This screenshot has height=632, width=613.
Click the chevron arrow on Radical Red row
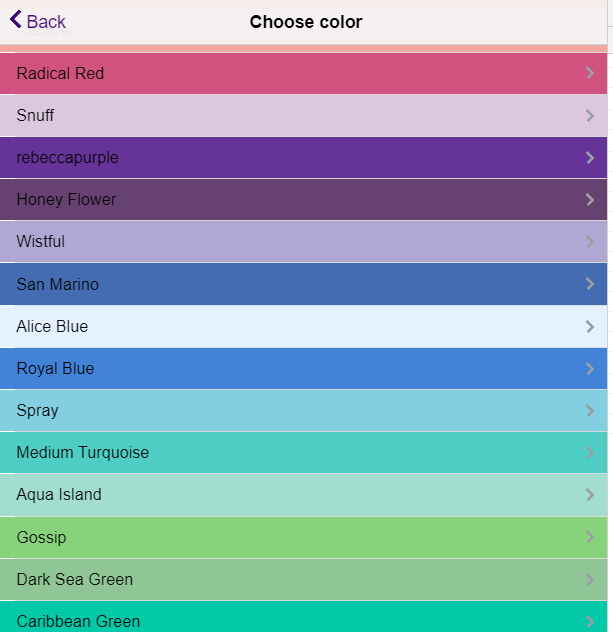click(590, 73)
